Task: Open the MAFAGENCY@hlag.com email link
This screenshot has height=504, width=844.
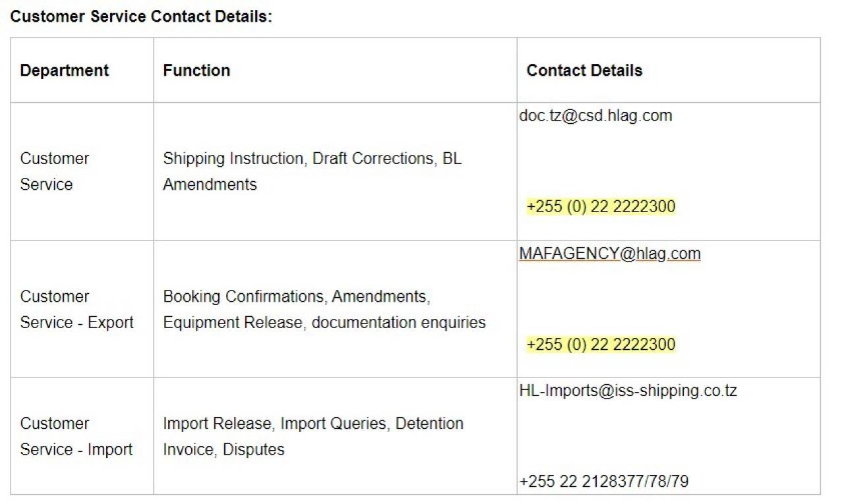Action: [610, 254]
